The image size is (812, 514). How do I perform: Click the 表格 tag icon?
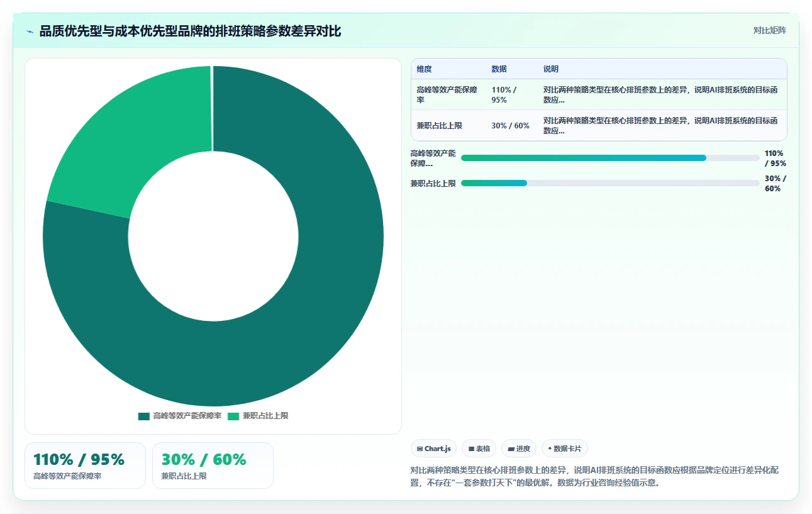click(x=471, y=449)
